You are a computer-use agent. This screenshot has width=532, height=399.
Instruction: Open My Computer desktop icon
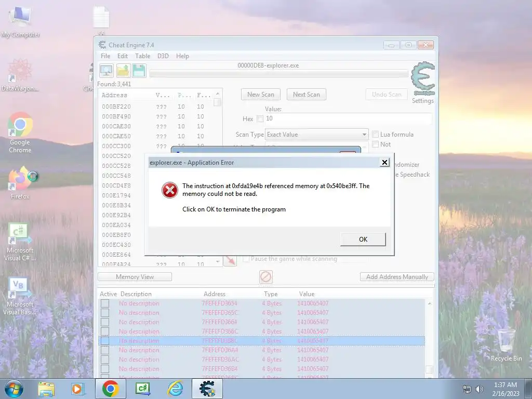tap(20, 21)
